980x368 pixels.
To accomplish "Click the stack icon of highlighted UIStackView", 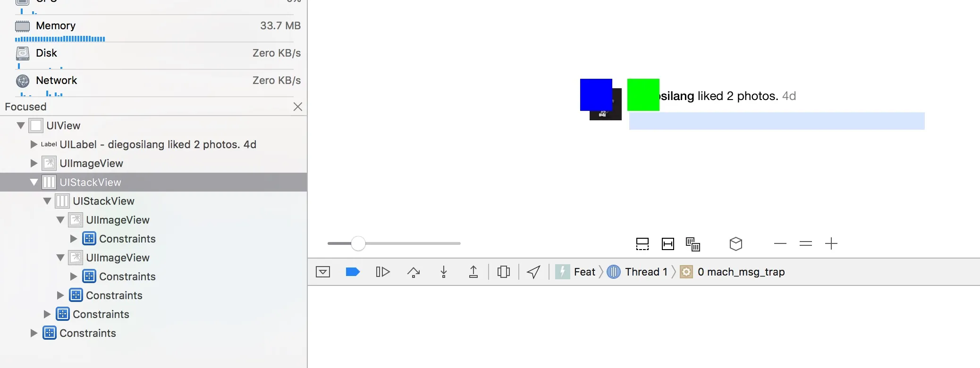I will [49, 182].
